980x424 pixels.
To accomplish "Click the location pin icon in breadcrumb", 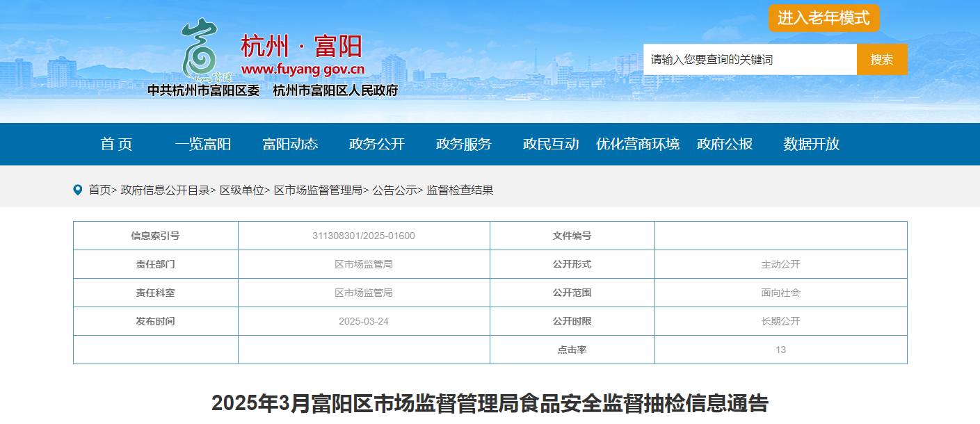I will coord(77,190).
